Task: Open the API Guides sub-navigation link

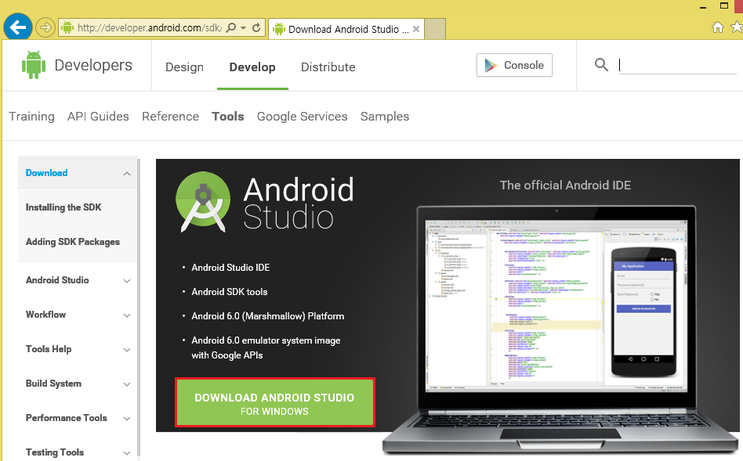Action: (98, 116)
